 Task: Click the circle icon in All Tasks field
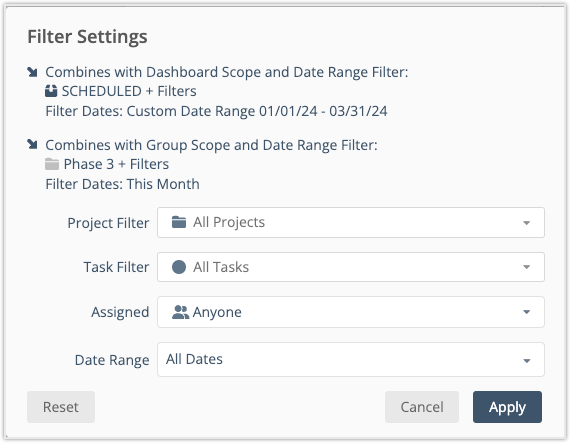(x=179, y=267)
